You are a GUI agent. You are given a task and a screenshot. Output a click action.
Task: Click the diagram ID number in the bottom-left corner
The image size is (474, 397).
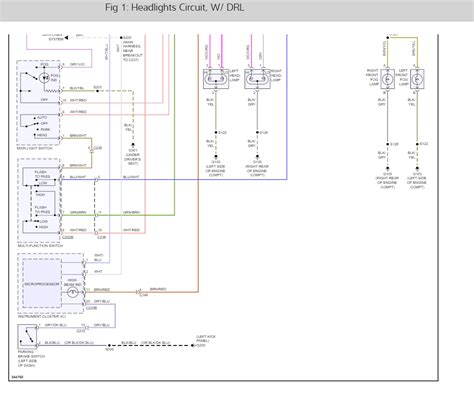click(x=17, y=377)
